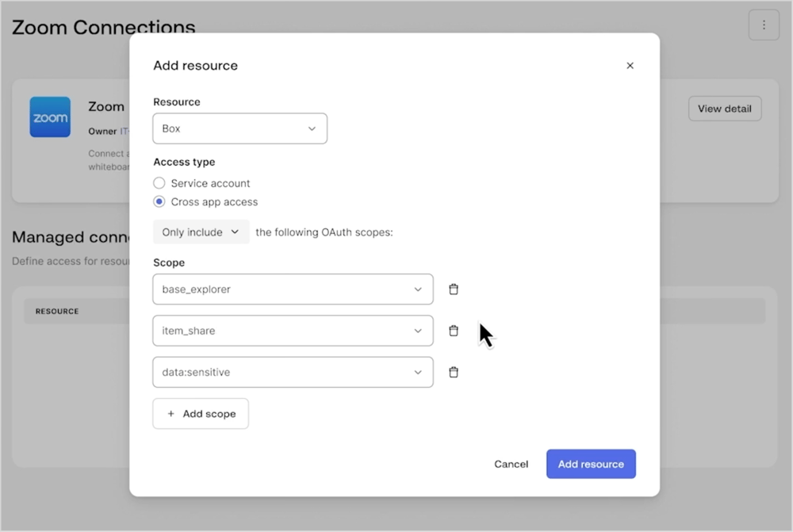The image size is (793, 532).
Task: Delete the item_share scope
Action: [x=453, y=331]
